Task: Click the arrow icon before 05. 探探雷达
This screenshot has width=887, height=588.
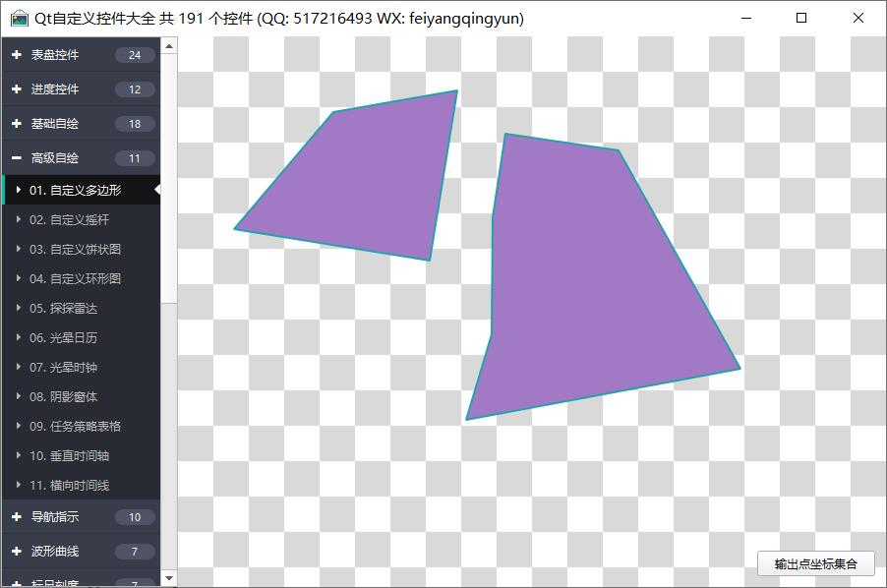Action: coord(19,309)
